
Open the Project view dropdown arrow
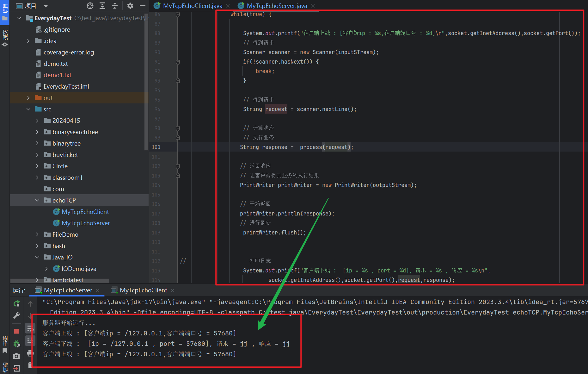[46, 6]
